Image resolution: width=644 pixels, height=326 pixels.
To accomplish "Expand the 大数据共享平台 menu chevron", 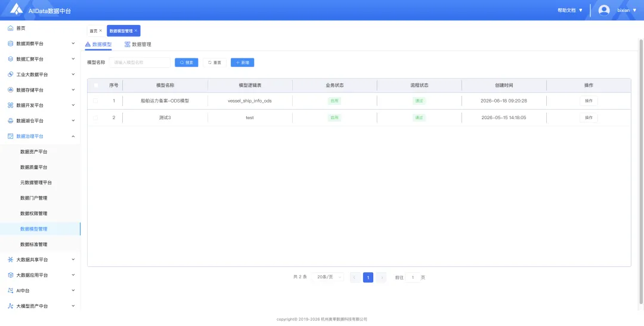I will tap(73, 259).
